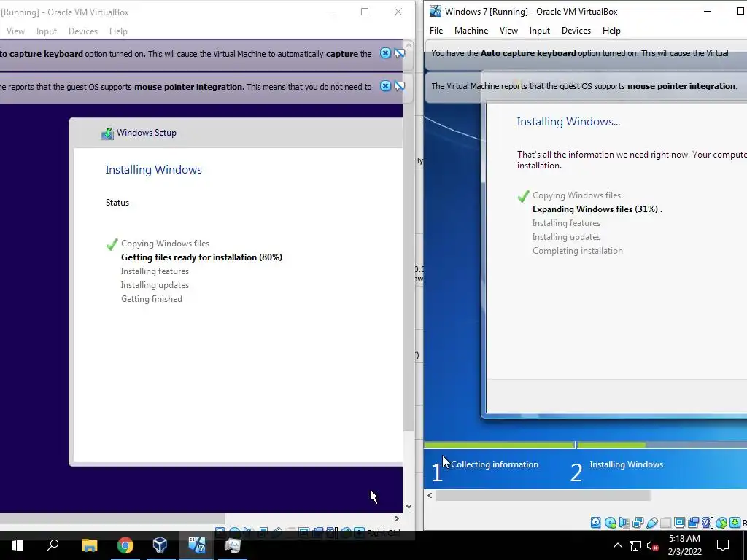Click horizontal scrollbar thumb in left VM window
Viewport: 747px width, 560px height.
click(112, 518)
